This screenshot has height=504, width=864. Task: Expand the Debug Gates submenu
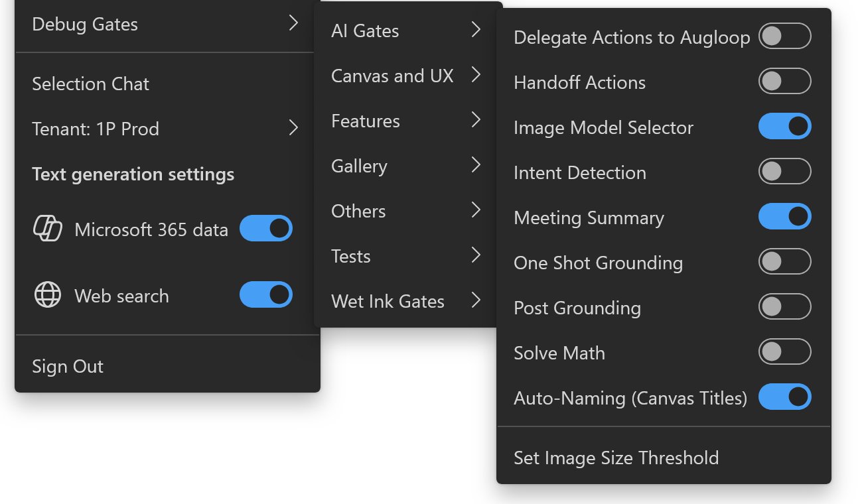159,25
